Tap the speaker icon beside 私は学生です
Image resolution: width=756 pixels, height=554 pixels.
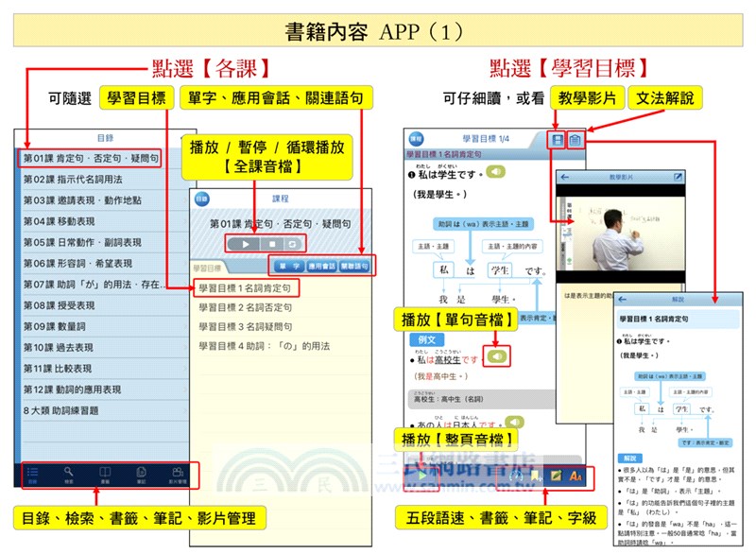pyautogui.click(x=495, y=170)
